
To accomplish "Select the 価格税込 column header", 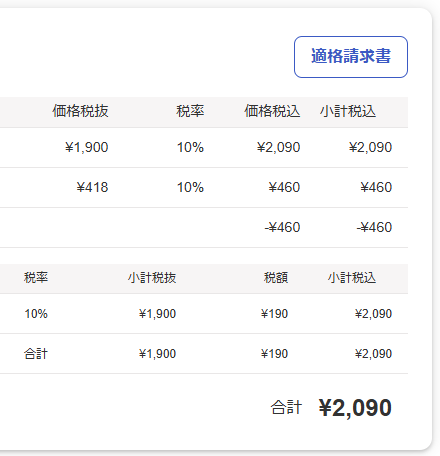I will (272, 111).
